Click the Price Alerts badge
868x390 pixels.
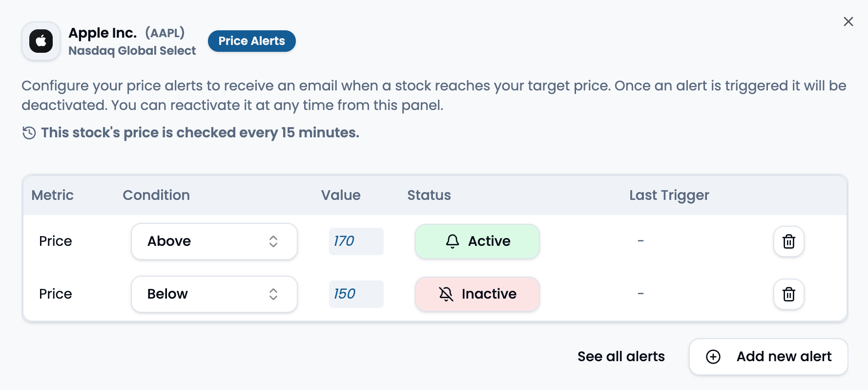point(251,41)
